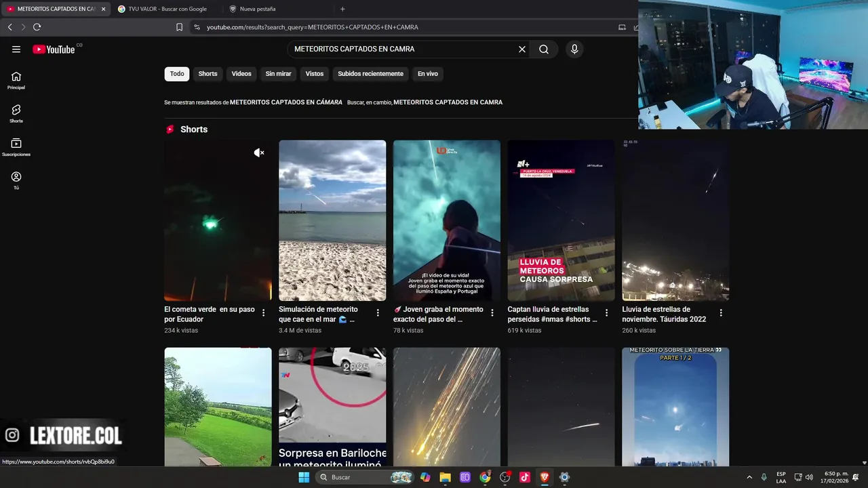This screenshot has width=868, height=488.
Task: Open the Windows Start menu
Action: pyautogui.click(x=304, y=477)
